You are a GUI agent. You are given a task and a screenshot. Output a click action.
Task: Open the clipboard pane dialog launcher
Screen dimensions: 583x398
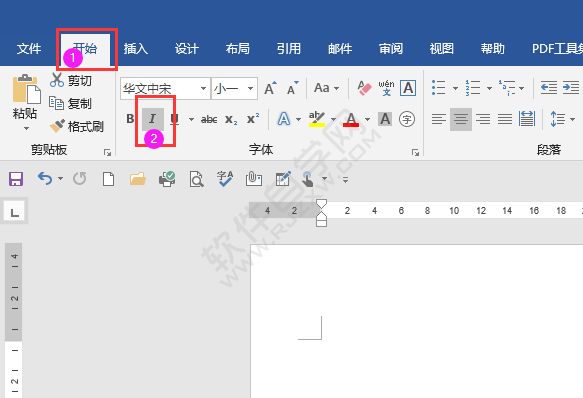[107, 152]
